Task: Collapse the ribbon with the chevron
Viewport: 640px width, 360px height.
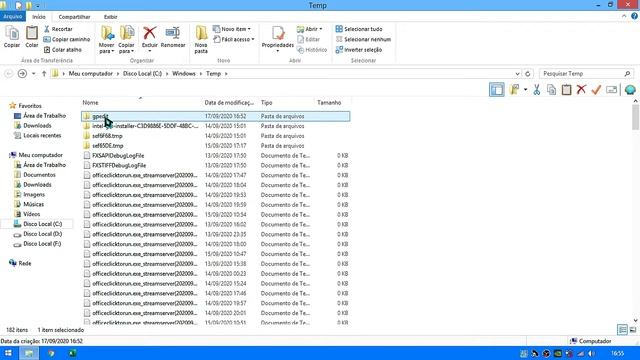Action: point(624,16)
